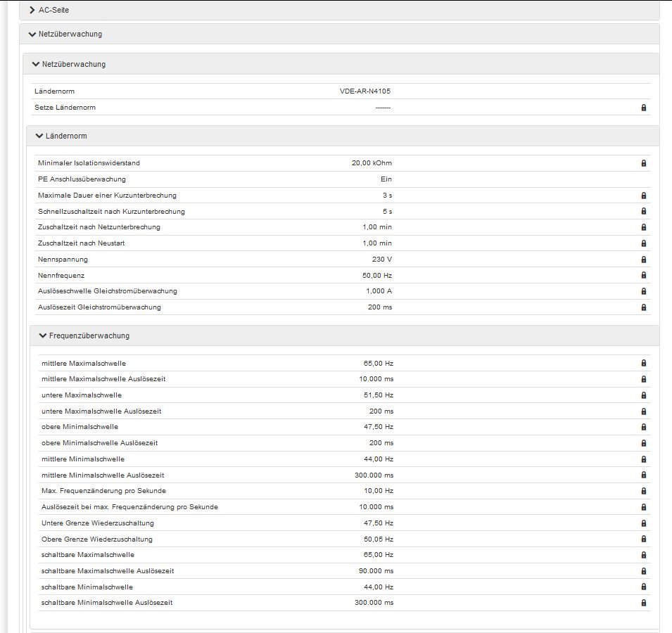Click lock icon for schaltbare Maximalschwelle Auslösezeit

click(643, 571)
